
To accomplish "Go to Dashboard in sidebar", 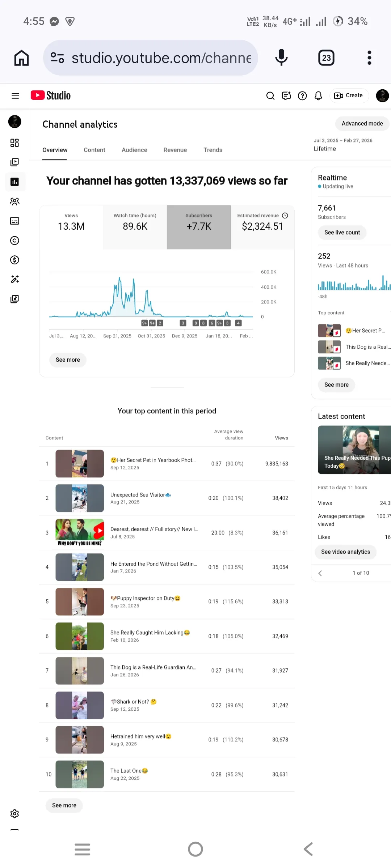I will coord(15,143).
